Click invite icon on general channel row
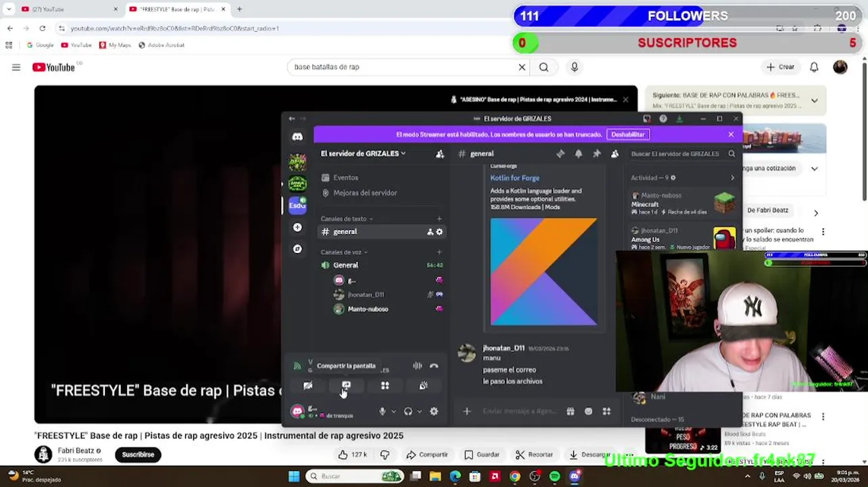 coord(430,232)
